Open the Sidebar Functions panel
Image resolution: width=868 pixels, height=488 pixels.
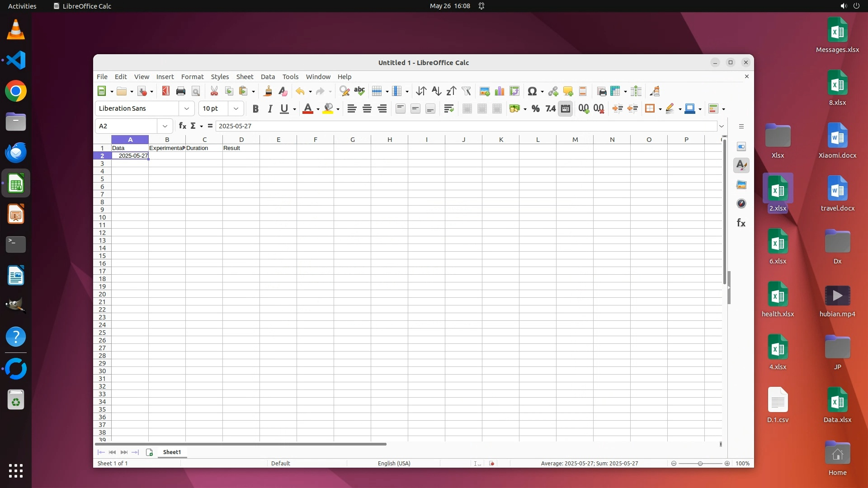pyautogui.click(x=741, y=223)
